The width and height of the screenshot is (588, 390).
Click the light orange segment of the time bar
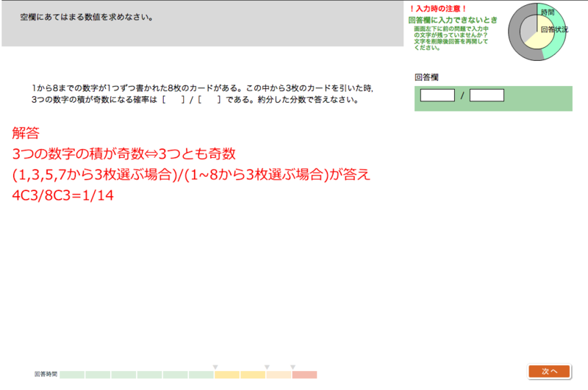tap(279, 375)
